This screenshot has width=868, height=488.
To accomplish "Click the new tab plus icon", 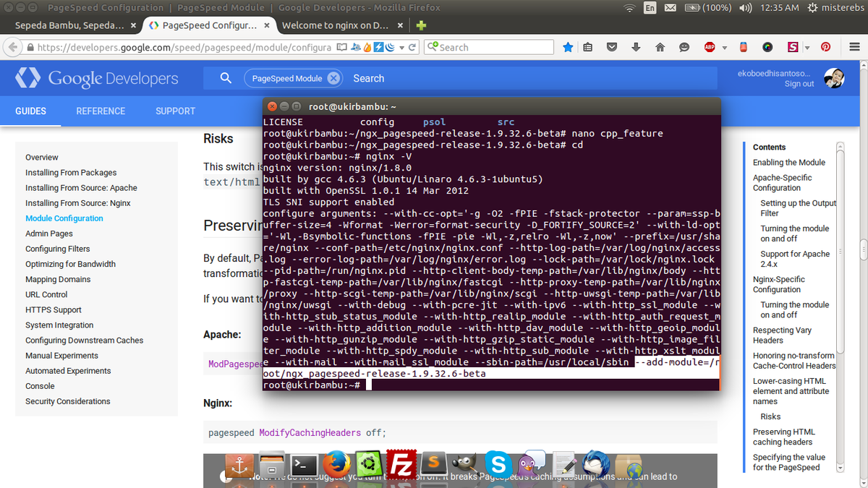I will click(x=422, y=25).
